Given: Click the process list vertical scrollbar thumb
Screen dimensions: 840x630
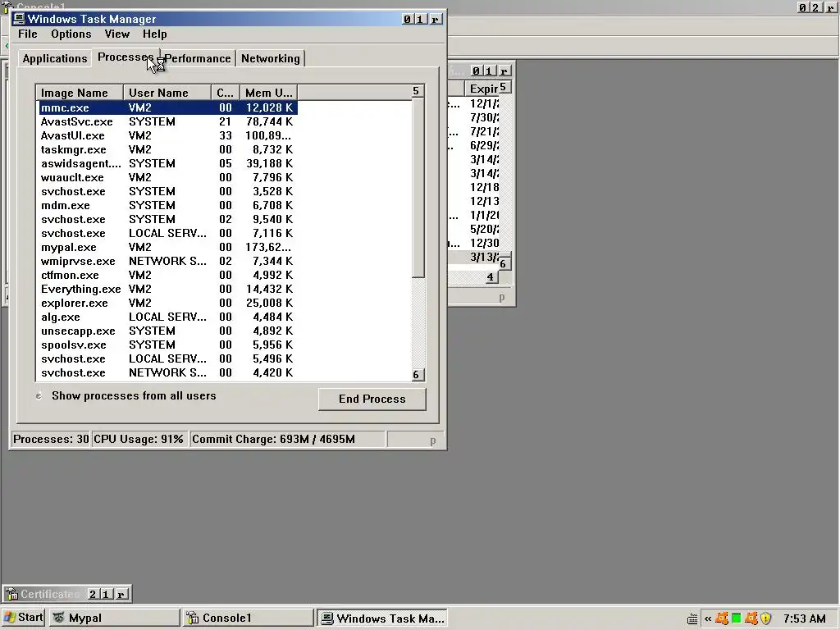Looking at the screenshot, I should [418, 188].
